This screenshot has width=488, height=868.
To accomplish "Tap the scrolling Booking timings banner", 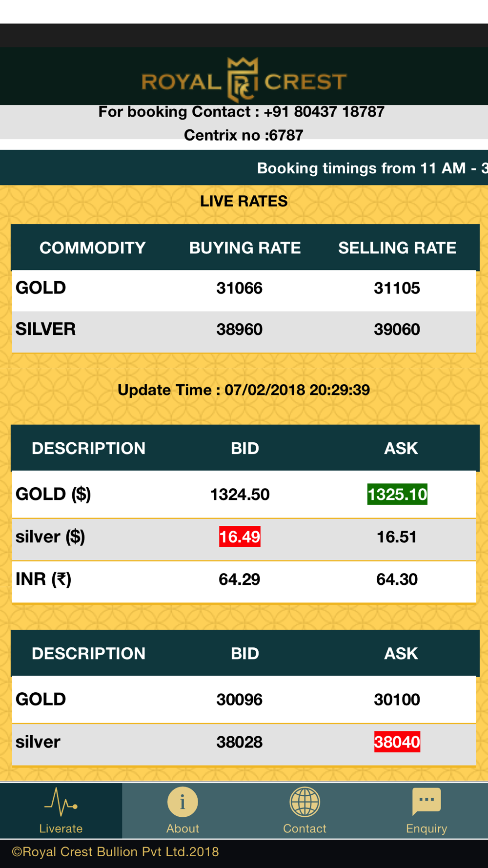I will pos(244,168).
